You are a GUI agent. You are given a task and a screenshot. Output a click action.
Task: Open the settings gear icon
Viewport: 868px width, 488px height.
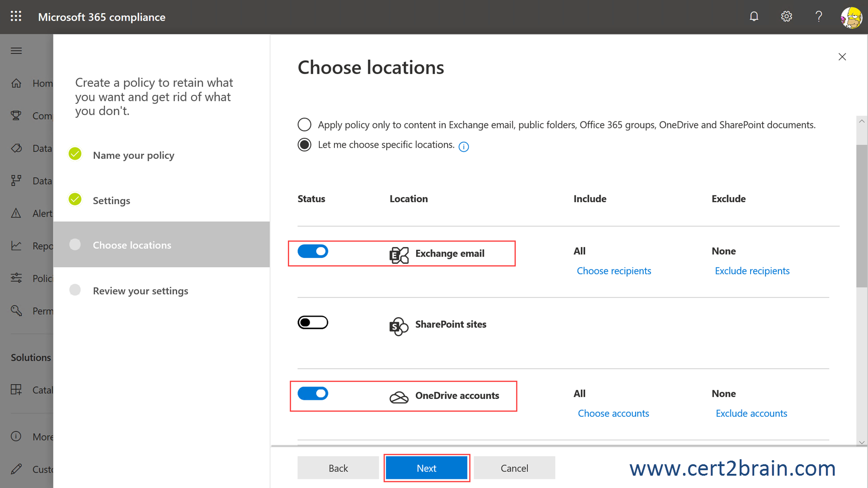click(x=786, y=16)
